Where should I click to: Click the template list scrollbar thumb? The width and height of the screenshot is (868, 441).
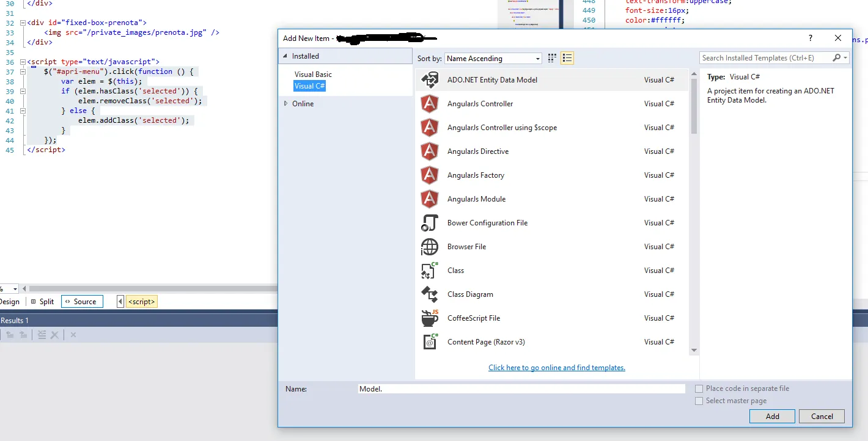(694, 106)
